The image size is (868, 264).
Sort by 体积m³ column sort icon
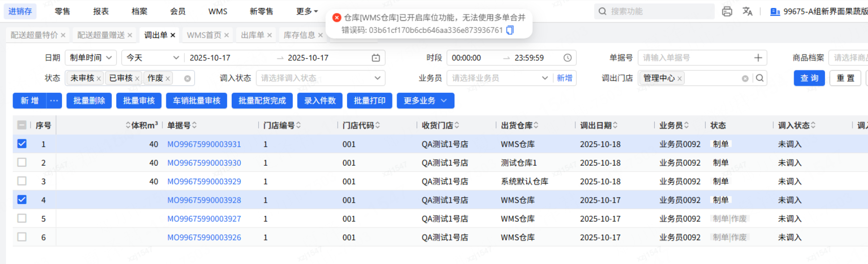128,125
